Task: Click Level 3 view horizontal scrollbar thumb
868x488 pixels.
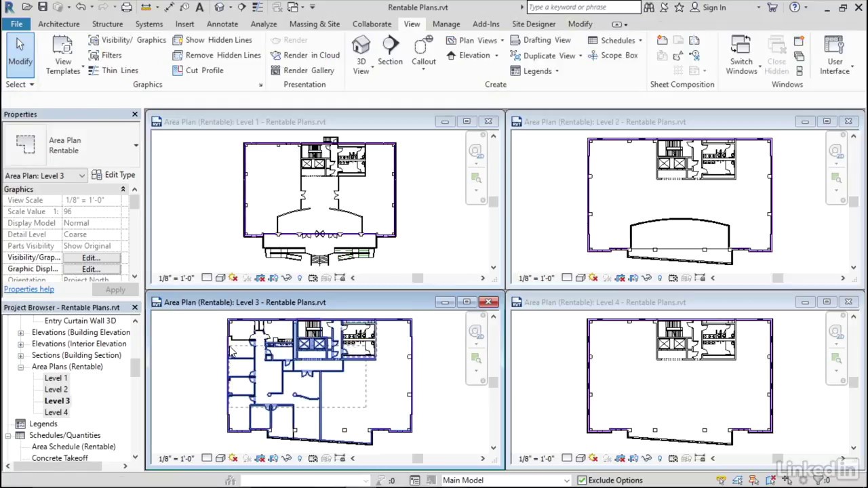Action: pyautogui.click(x=418, y=459)
